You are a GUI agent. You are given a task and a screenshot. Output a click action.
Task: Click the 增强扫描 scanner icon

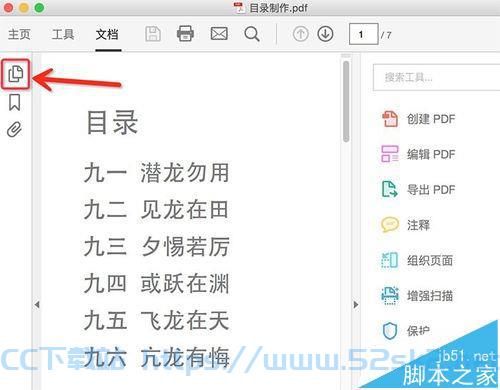tap(390, 296)
